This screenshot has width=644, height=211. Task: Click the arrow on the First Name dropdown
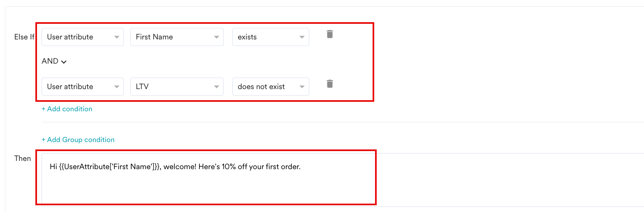coord(216,37)
